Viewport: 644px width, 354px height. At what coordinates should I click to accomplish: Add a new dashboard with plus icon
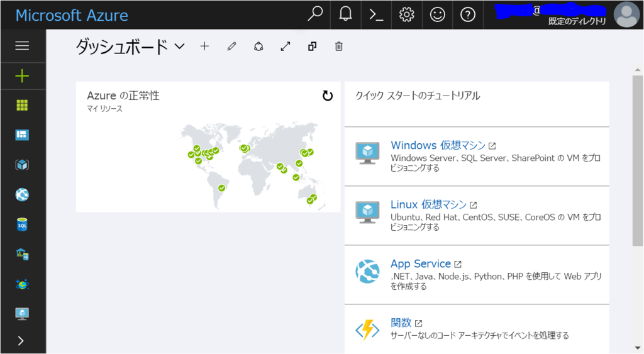(x=204, y=47)
